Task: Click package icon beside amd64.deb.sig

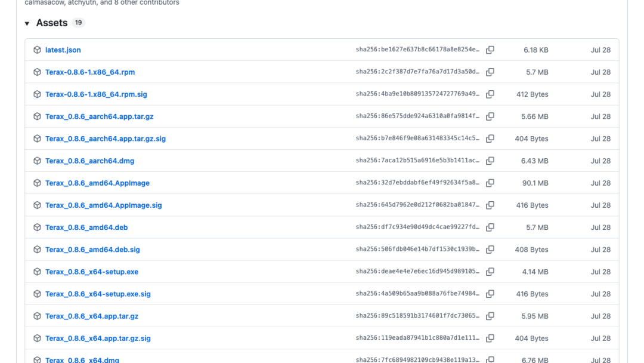Action: 37,250
